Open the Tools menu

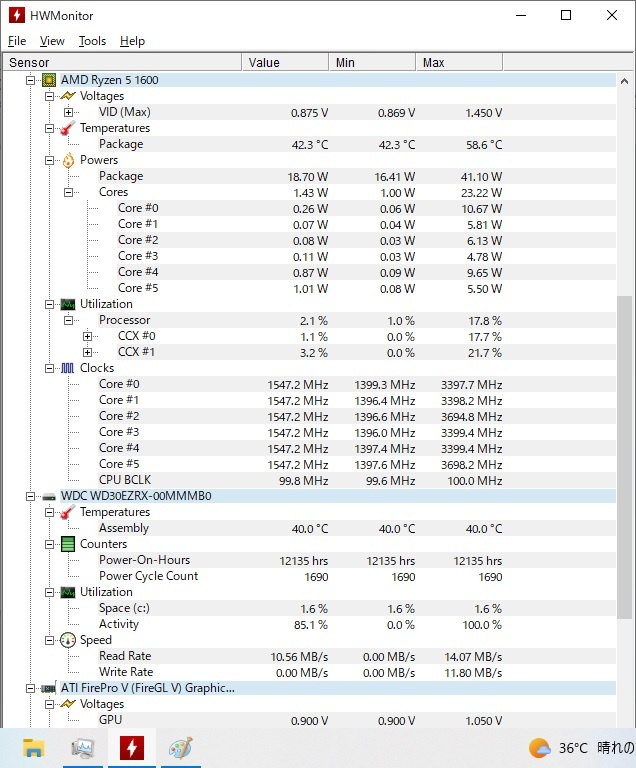coord(92,41)
